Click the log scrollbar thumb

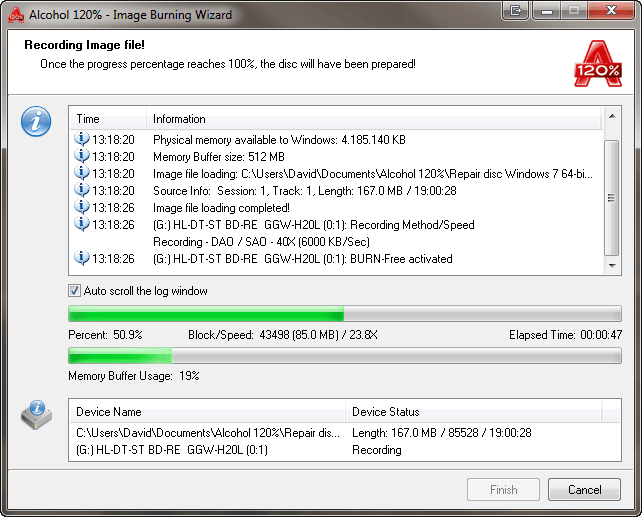pos(612,198)
